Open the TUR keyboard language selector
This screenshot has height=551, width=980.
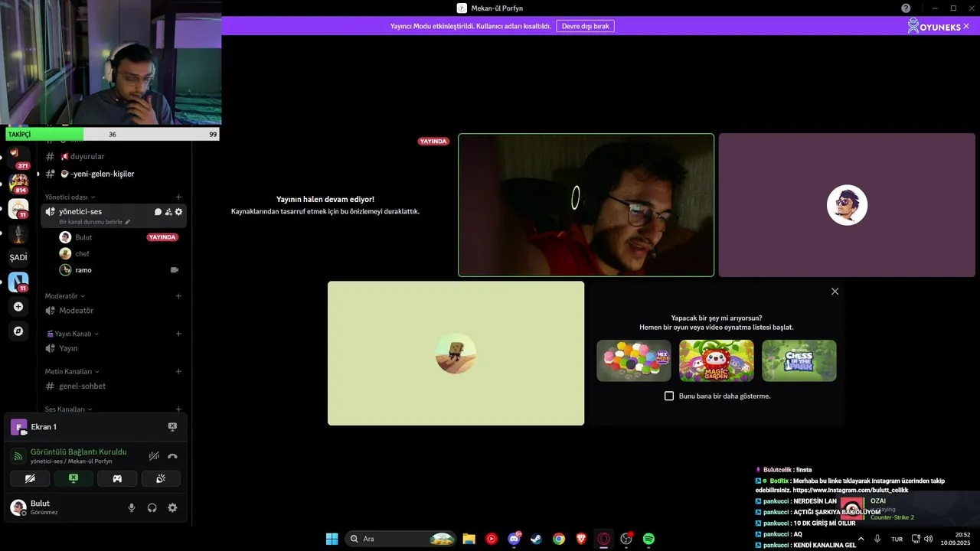point(897,539)
